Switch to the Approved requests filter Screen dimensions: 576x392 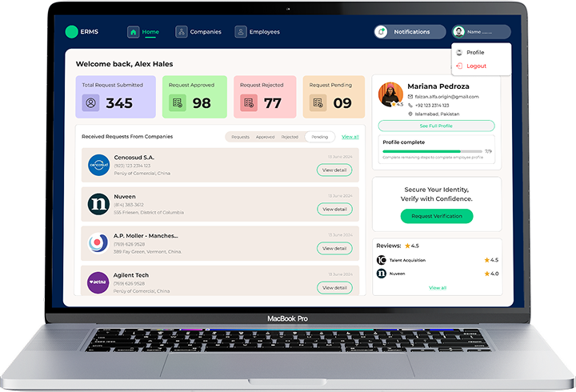(x=265, y=137)
